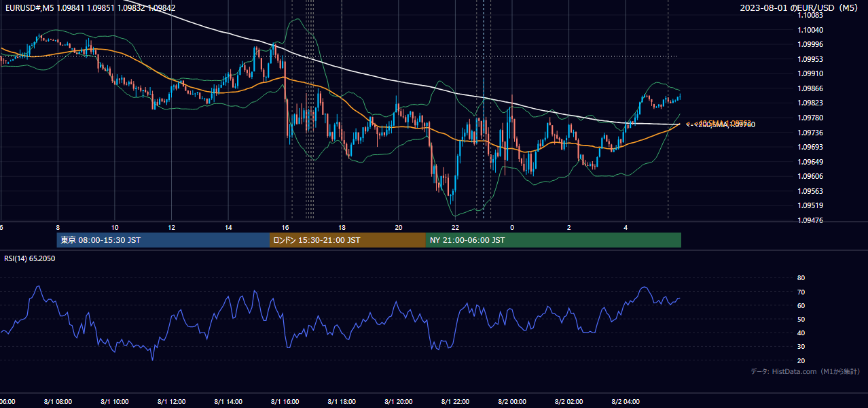The image size is (868, 408).
Task: Click the 東京 08:00-15:30 JST session bar
Action: tap(164, 240)
